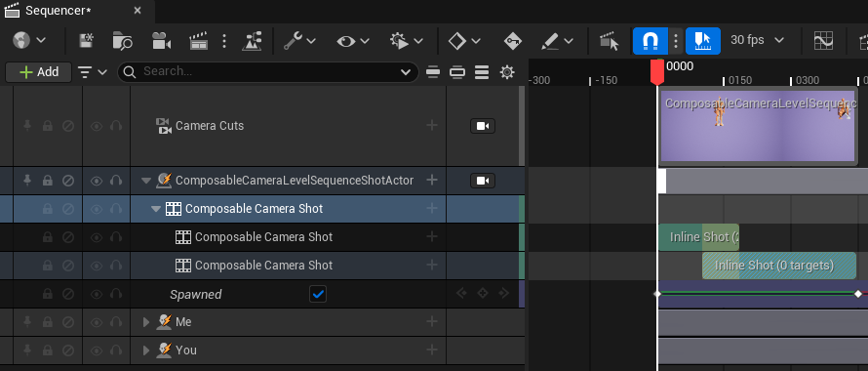Go to previous key on Spawned row
Image resolution: width=868 pixels, height=371 pixels.
[461, 293]
